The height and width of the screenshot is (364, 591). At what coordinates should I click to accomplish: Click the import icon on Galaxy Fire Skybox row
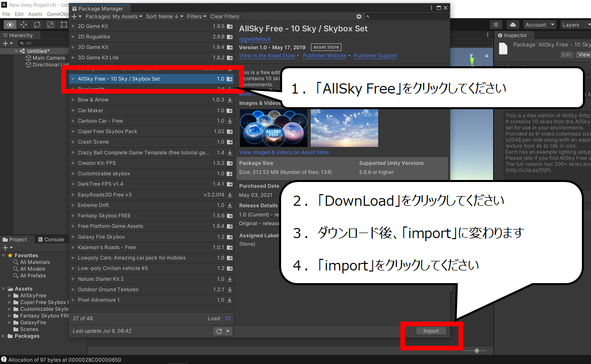point(230,237)
